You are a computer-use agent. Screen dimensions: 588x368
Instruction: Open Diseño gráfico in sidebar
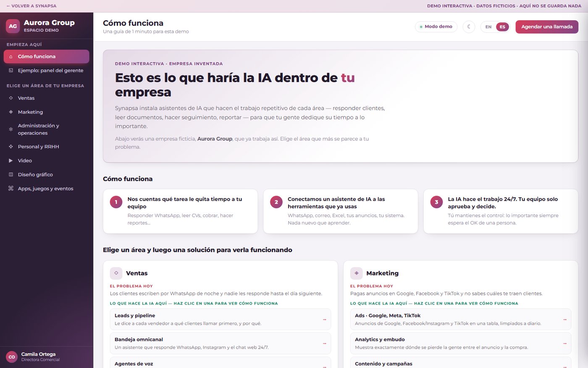[47, 175]
